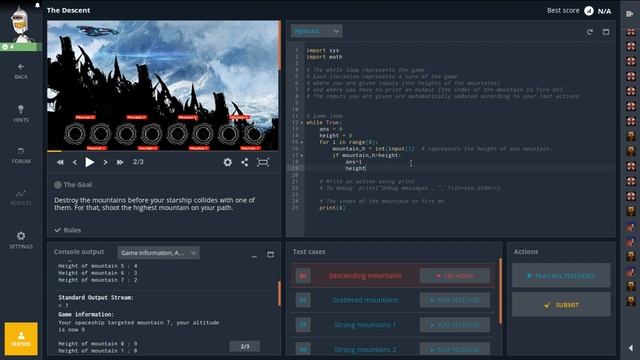The height and width of the screenshot is (360, 640).
Task: Step forward one frame in replay
Action: [105, 162]
